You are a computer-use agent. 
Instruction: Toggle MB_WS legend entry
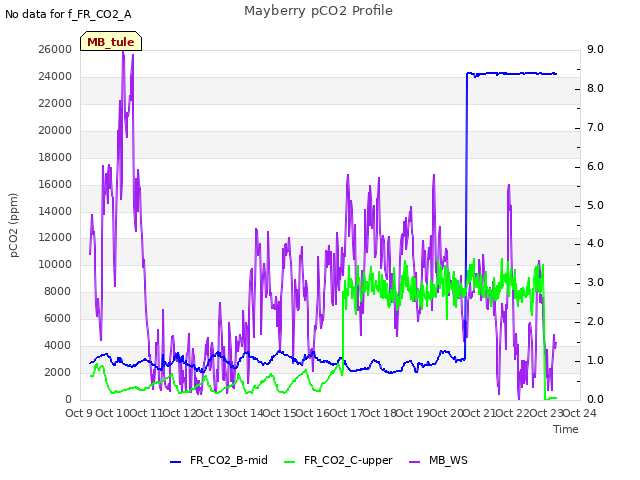pyautogui.click(x=438, y=460)
